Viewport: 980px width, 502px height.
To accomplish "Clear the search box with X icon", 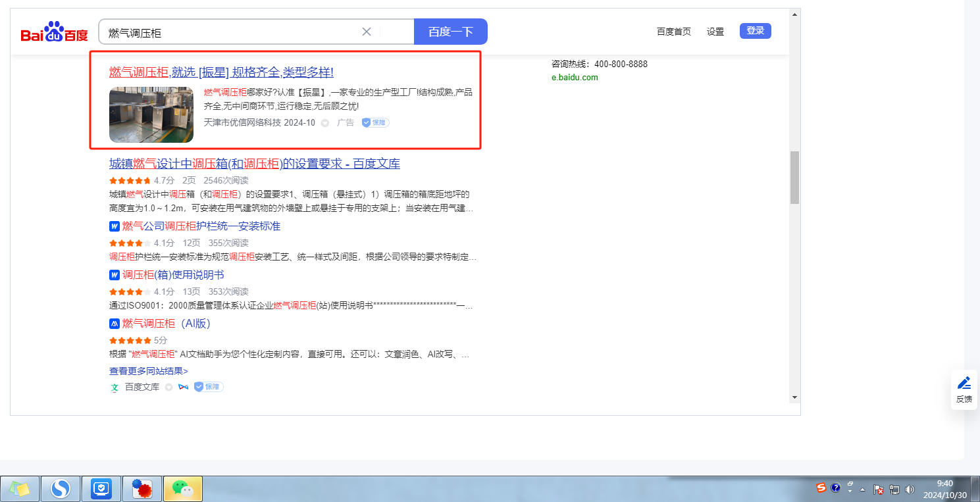I will pyautogui.click(x=367, y=32).
